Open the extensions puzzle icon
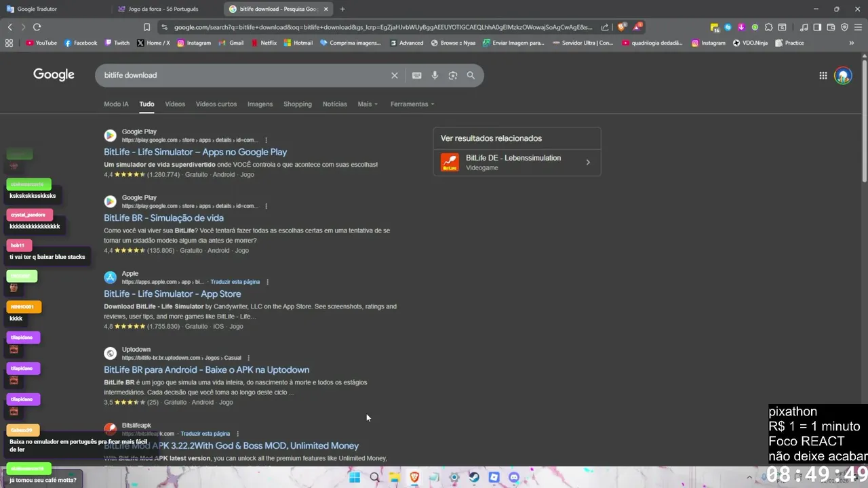Image resolution: width=868 pixels, height=488 pixels. [768, 27]
